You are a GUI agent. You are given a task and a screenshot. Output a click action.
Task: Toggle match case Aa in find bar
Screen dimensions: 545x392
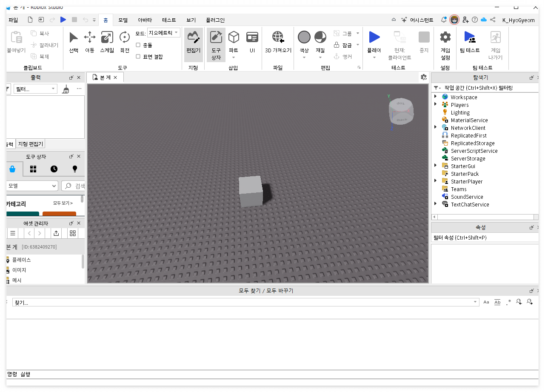point(487,302)
